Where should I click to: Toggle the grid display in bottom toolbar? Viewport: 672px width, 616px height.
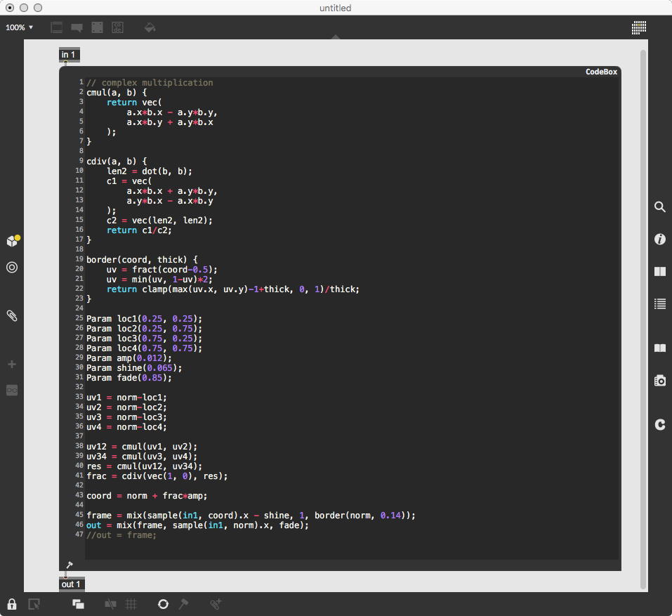pos(131,604)
